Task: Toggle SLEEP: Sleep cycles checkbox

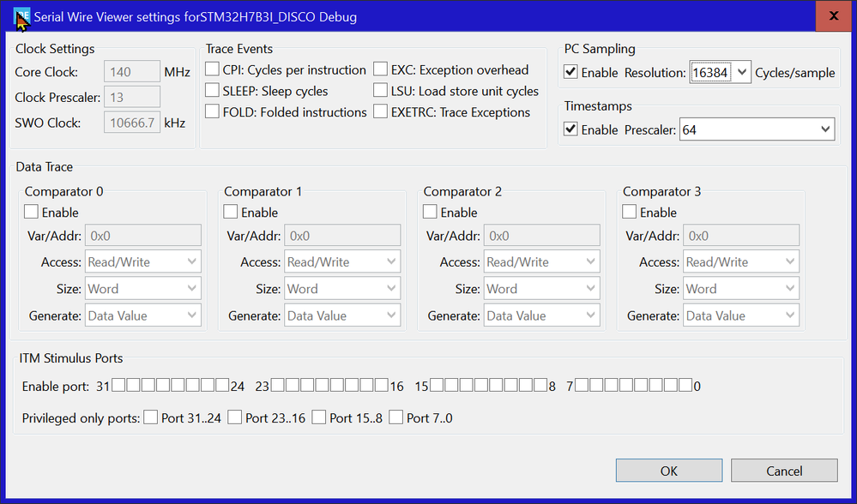Action: 212,90
